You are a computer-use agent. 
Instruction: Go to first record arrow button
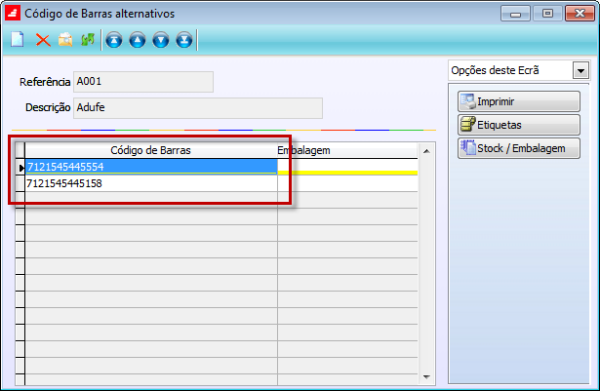click(x=114, y=40)
